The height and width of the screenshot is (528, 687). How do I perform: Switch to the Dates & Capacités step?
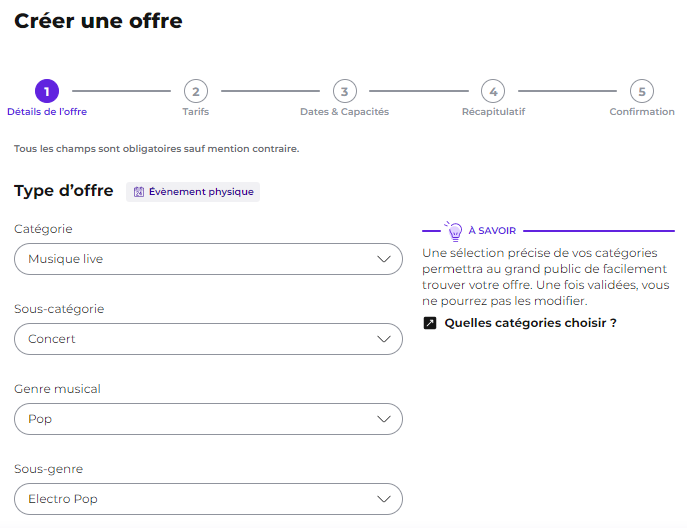tap(344, 112)
